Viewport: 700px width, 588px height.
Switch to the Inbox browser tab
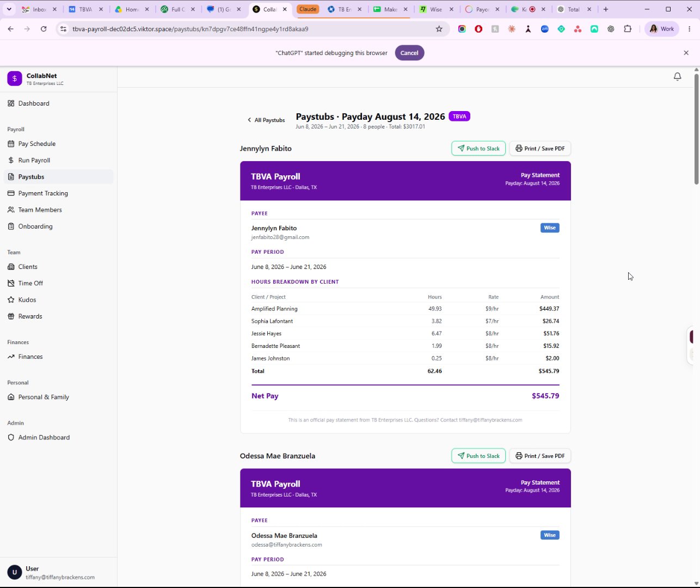coord(39,9)
